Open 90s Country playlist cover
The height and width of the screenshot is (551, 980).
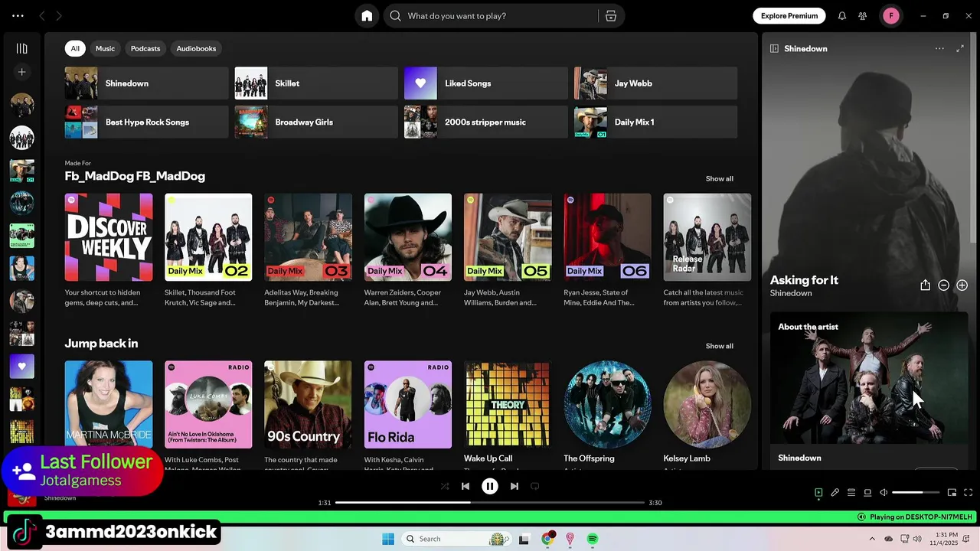(x=308, y=405)
